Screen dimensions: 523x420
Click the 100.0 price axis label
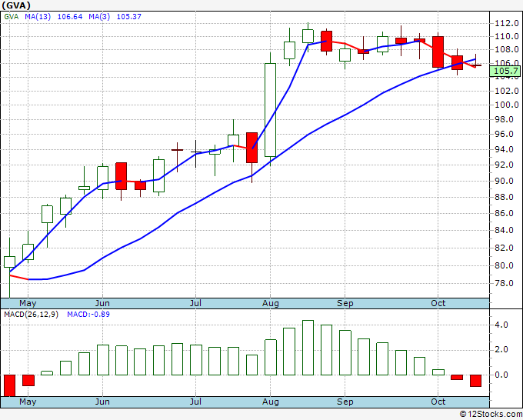507,105
